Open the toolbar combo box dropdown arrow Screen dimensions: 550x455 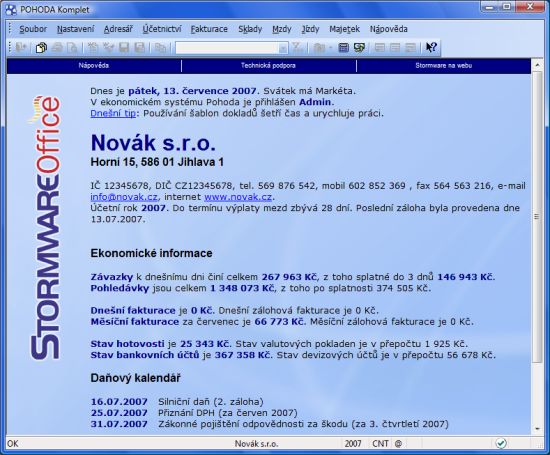(x=283, y=48)
